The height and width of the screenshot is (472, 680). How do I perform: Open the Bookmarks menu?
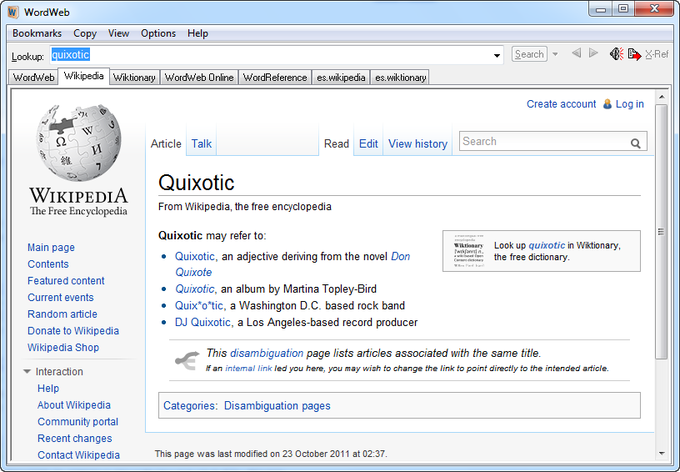[x=37, y=33]
